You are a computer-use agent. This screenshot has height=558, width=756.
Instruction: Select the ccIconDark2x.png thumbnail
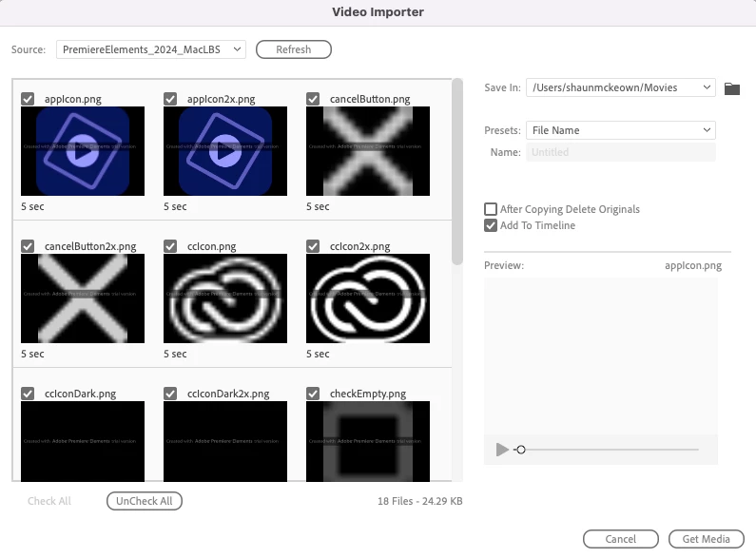pyautogui.click(x=225, y=441)
